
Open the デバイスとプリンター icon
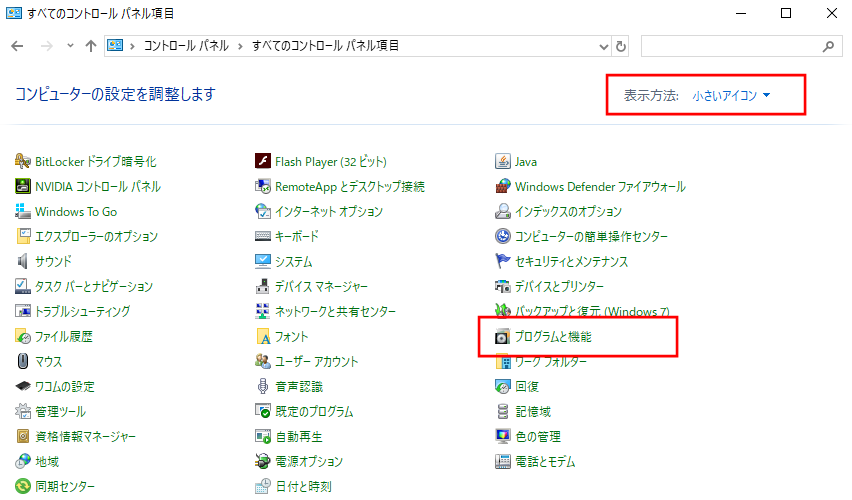503,286
